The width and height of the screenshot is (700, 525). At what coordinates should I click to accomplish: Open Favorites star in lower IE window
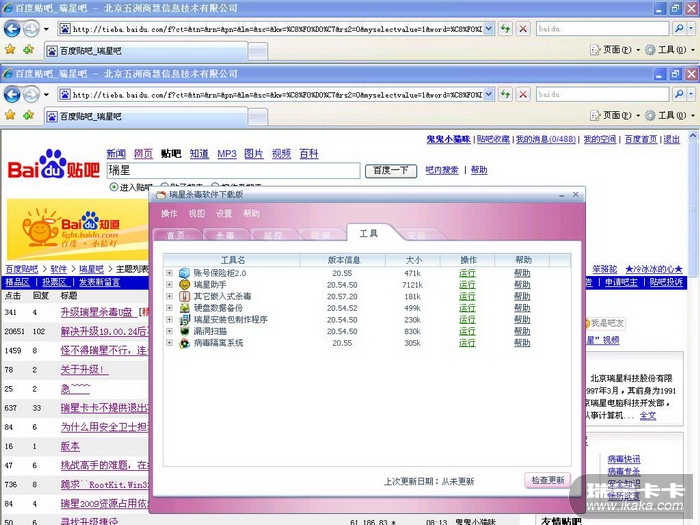[x=10, y=115]
